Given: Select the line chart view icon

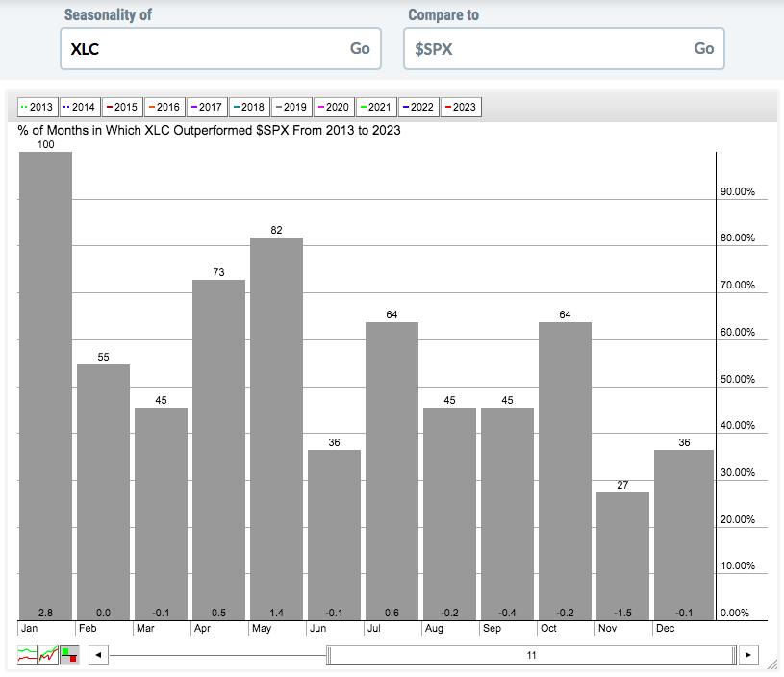Looking at the screenshot, I should tap(27, 655).
